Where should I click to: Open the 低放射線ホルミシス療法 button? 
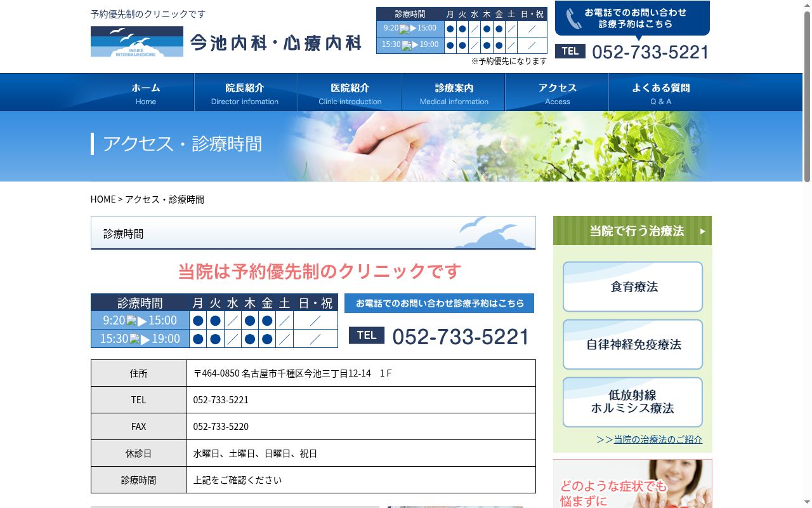632,402
